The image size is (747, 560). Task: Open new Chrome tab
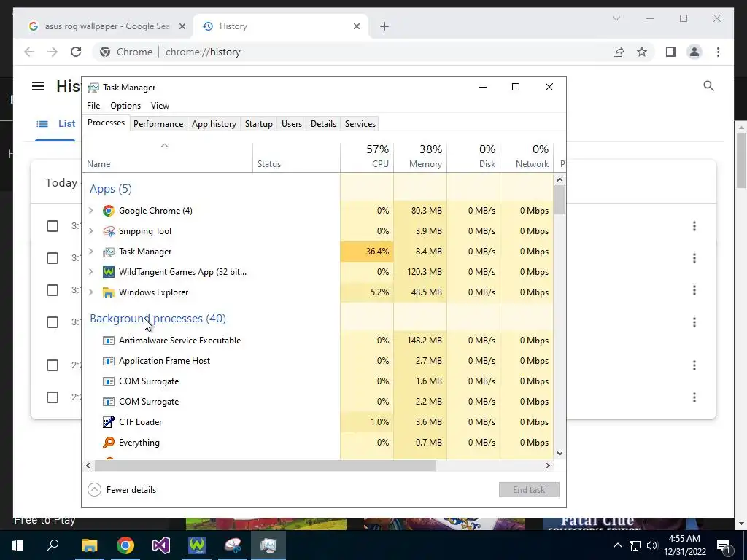(x=384, y=26)
